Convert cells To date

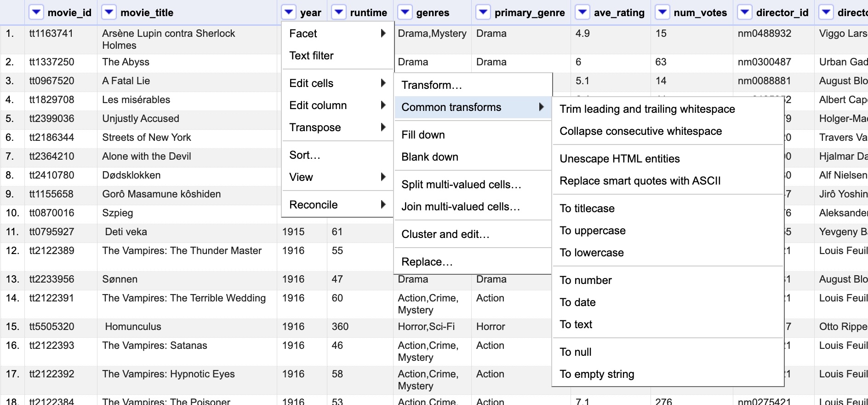click(x=668, y=302)
